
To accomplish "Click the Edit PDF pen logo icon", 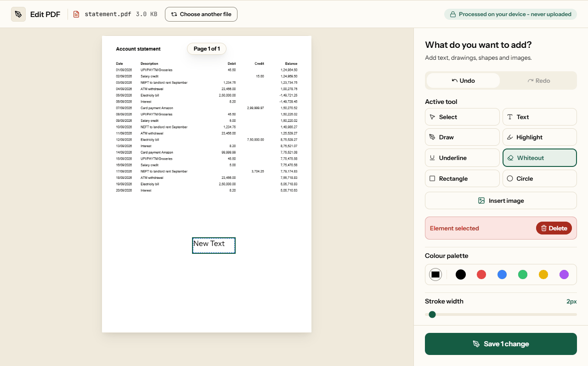I will [x=18, y=14].
